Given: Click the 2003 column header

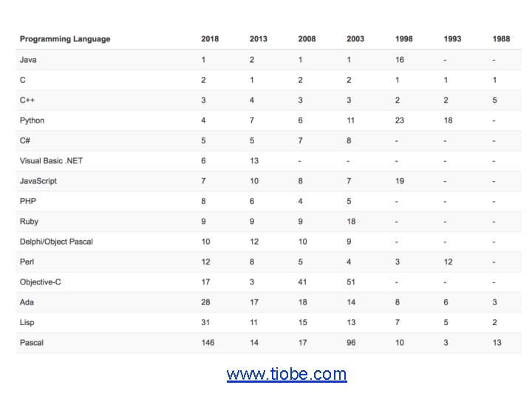Looking at the screenshot, I should 355,39.
